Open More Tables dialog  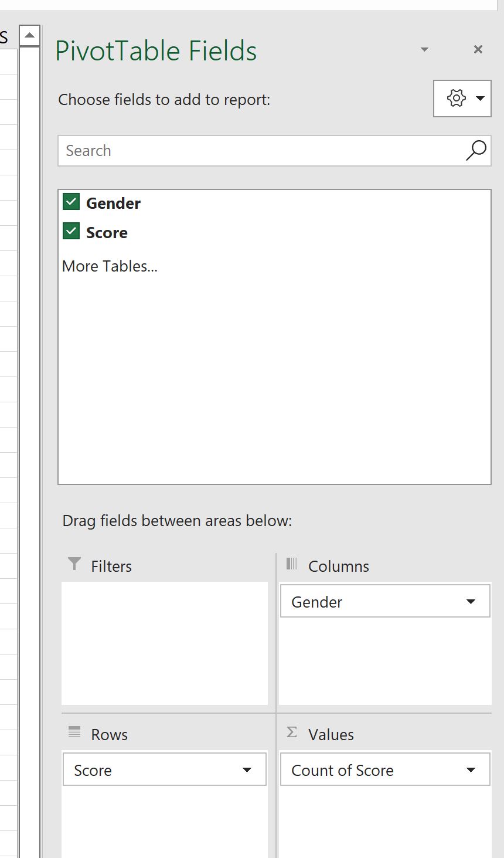click(x=110, y=266)
